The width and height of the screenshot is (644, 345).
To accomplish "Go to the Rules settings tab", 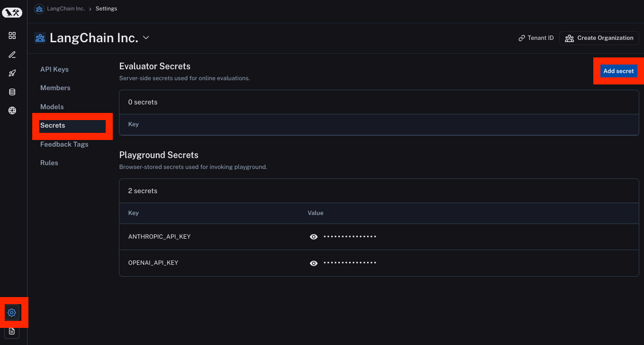I will pos(49,163).
